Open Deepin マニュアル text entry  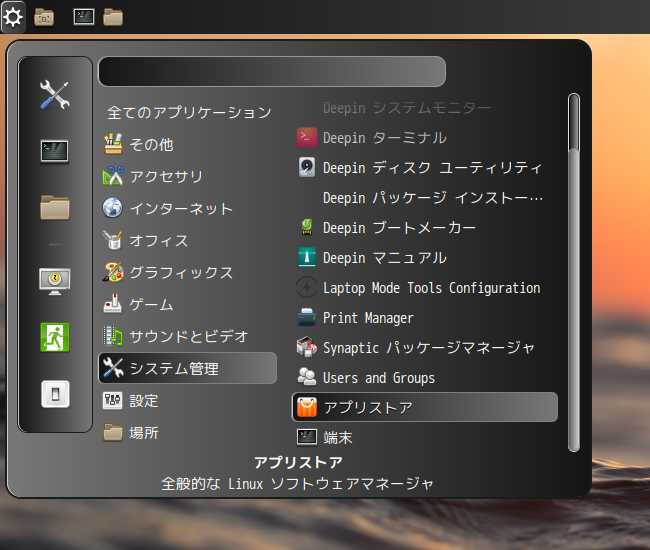[x=385, y=258]
